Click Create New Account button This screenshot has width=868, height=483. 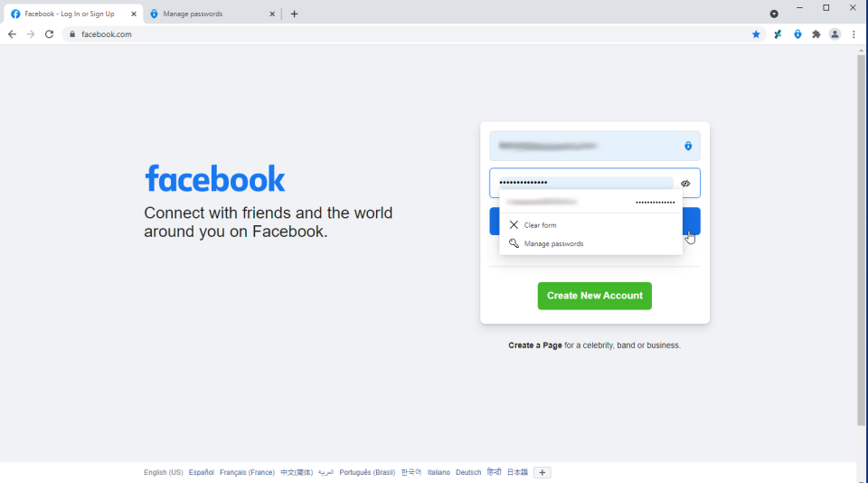click(595, 296)
